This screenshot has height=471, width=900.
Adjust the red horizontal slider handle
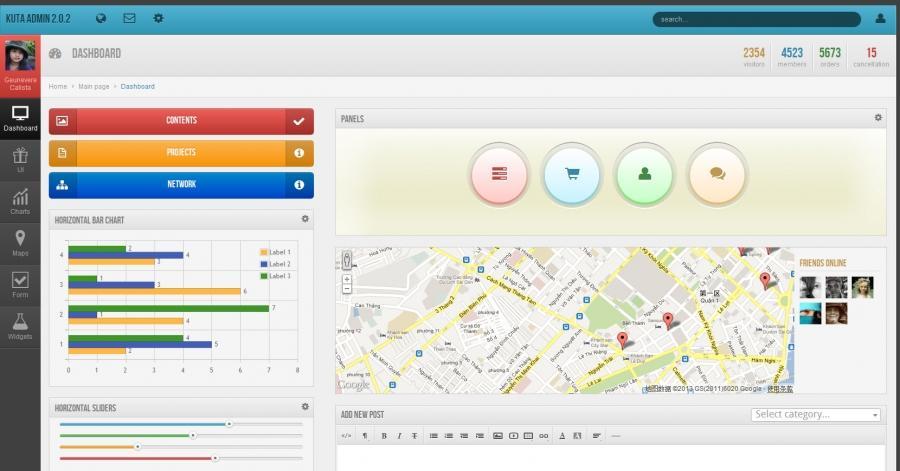(215, 458)
